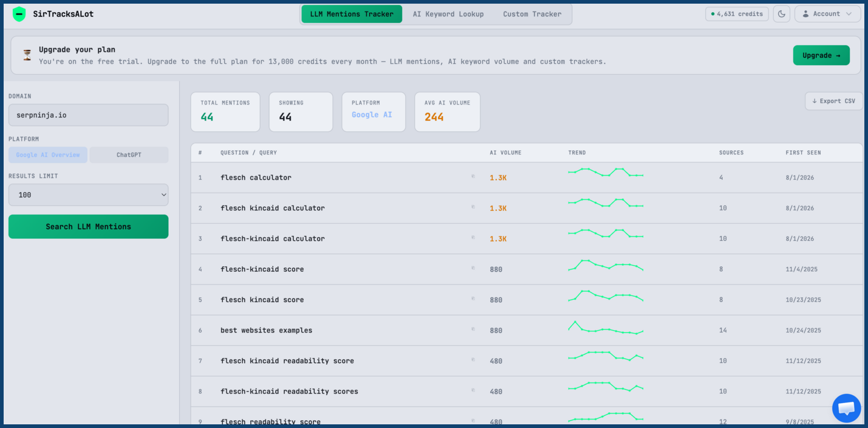The width and height of the screenshot is (868, 428).
Task: Click query 'flesch-kincaid readability scores'
Action: tap(289, 391)
